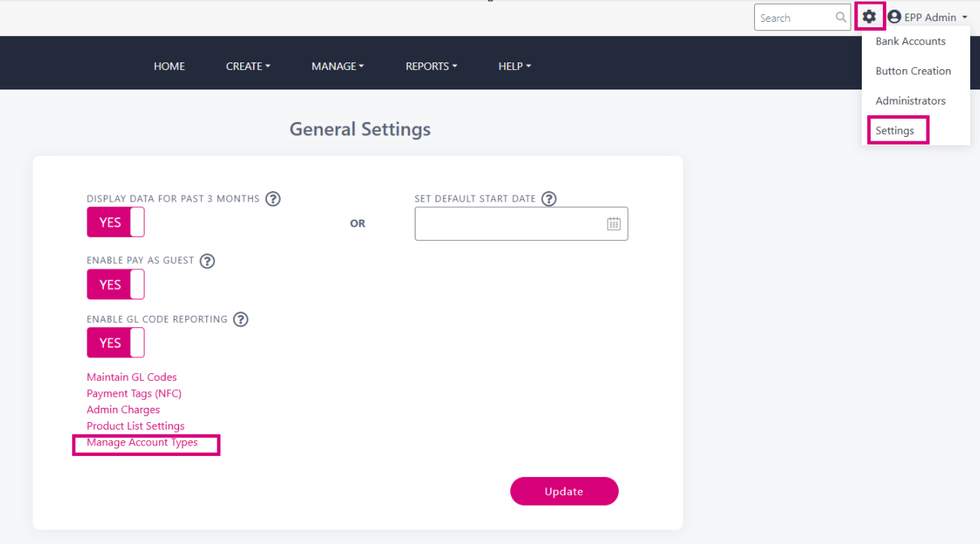Select Settings from the gear menu
980x544 pixels.
(x=895, y=130)
